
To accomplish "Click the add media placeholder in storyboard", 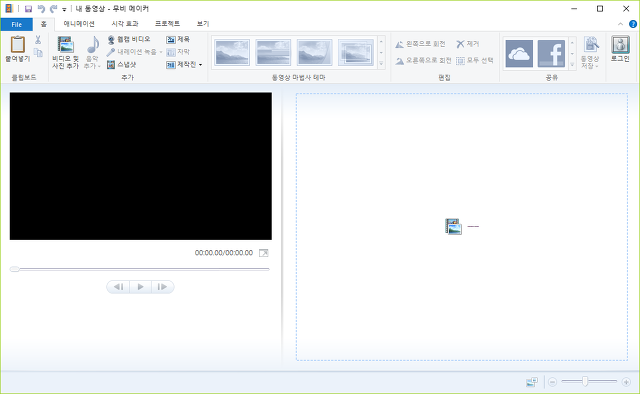I will click(x=453, y=227).
